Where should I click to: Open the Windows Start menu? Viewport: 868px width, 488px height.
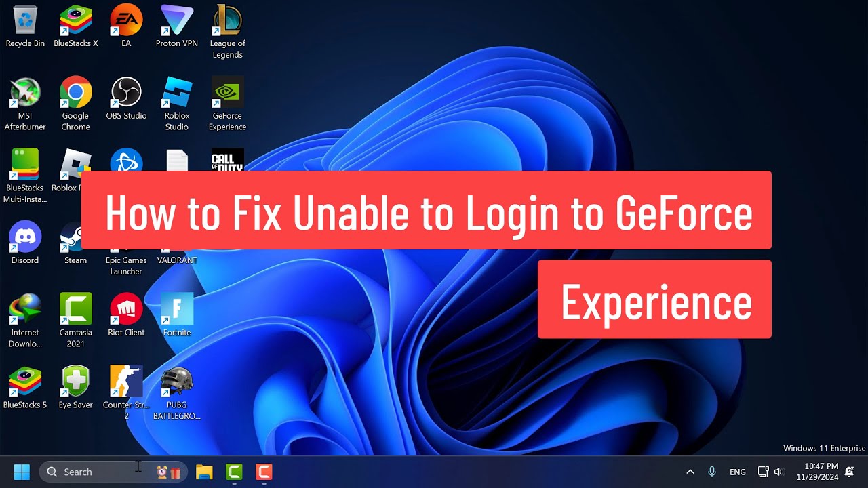point(22,472)
